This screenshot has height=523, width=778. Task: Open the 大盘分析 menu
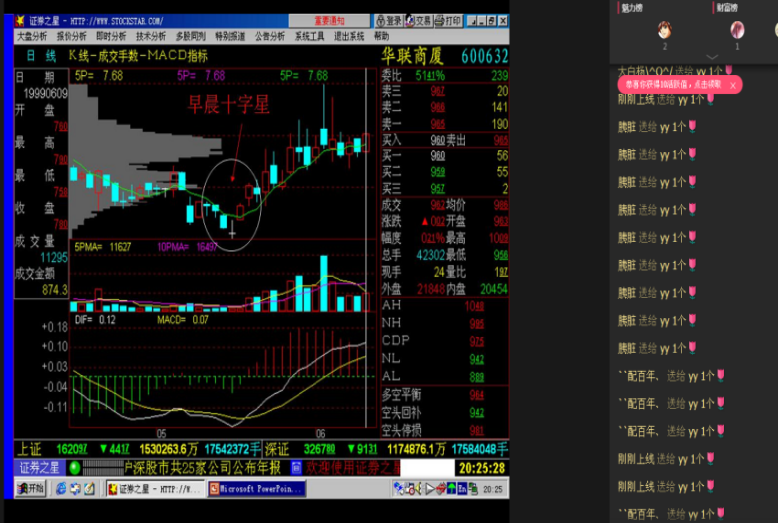33,35
